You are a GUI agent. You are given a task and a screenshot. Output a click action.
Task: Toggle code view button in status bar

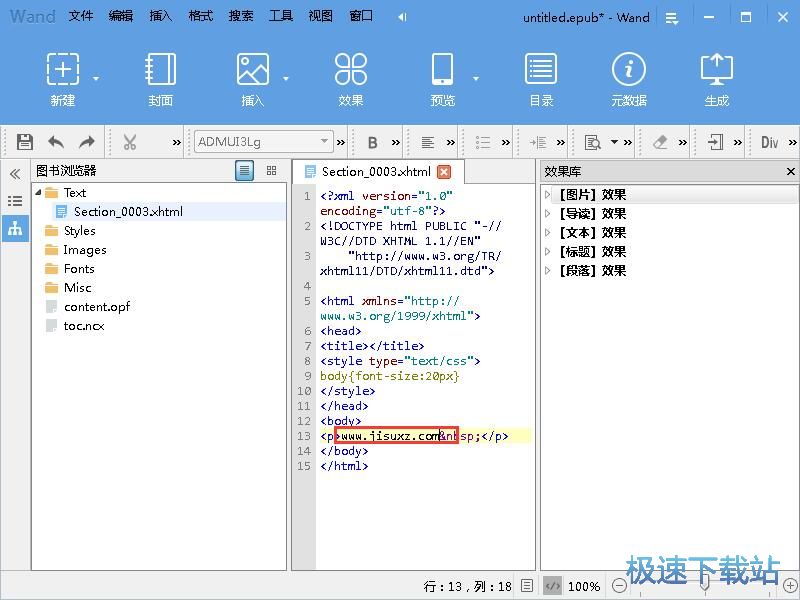[x=553, y=586]
